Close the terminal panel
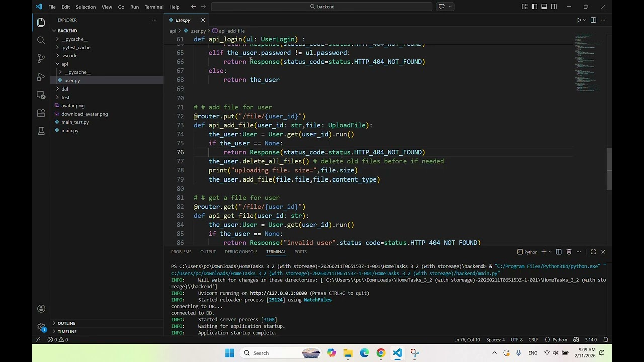The image size is (644, 362). click(x=603, y=252)
